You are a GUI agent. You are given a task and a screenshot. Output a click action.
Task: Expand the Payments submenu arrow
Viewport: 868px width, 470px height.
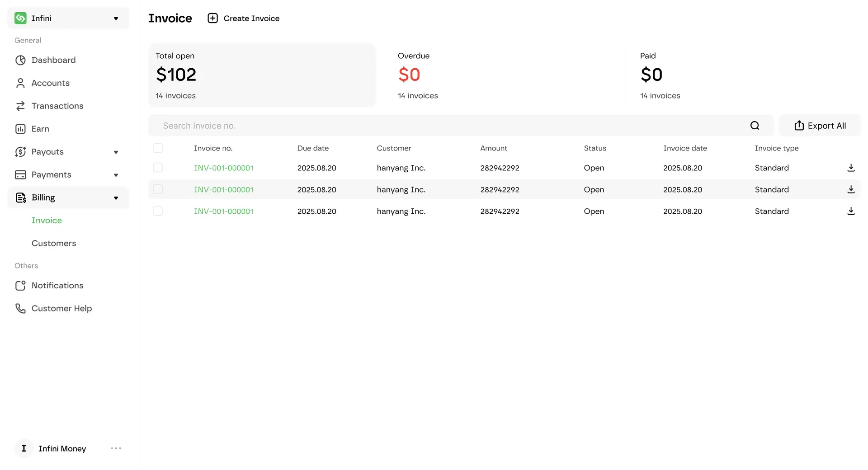coord(116,175)
